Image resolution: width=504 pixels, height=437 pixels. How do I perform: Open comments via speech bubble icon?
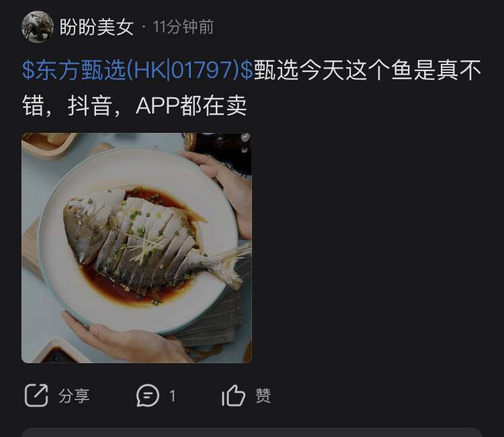pos(148,395)
